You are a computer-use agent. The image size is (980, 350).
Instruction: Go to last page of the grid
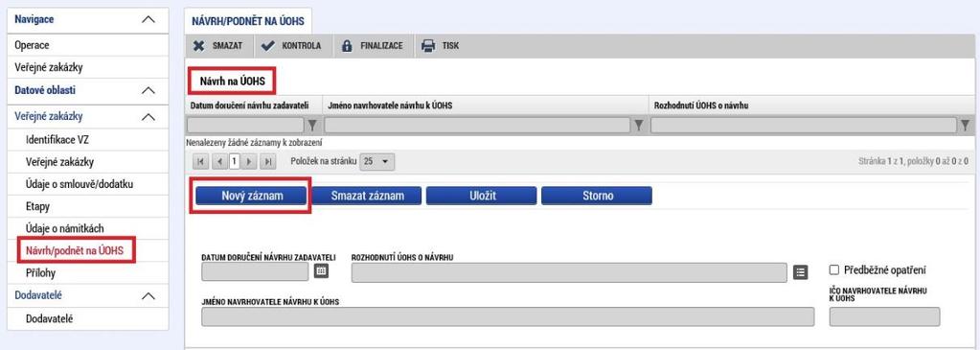268,161
